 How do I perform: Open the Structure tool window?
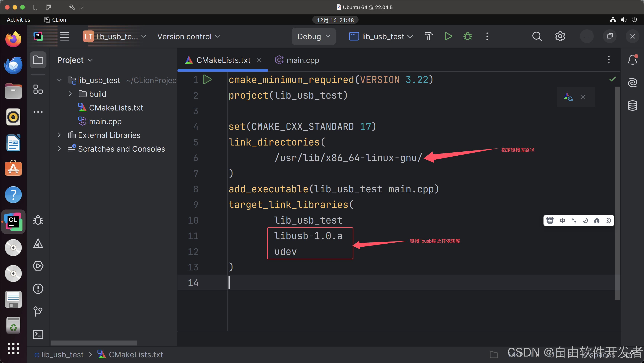[x=38, y=89]
